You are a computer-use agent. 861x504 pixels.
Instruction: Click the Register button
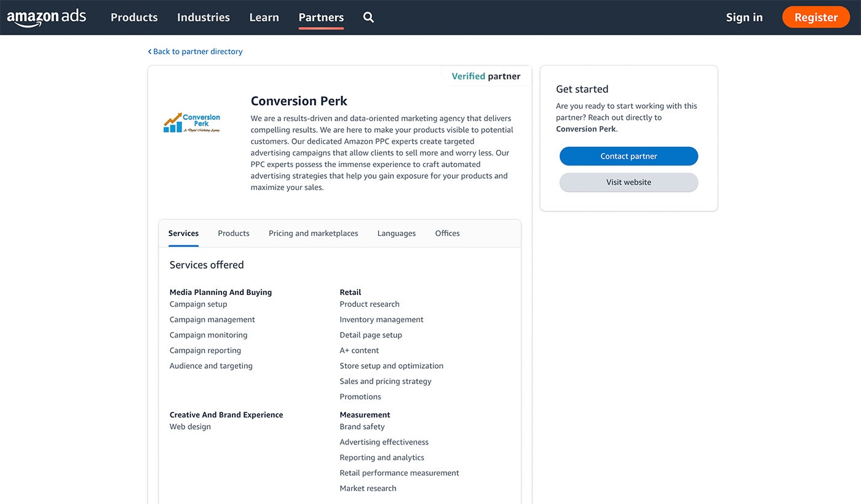click(x=815, y=17)
